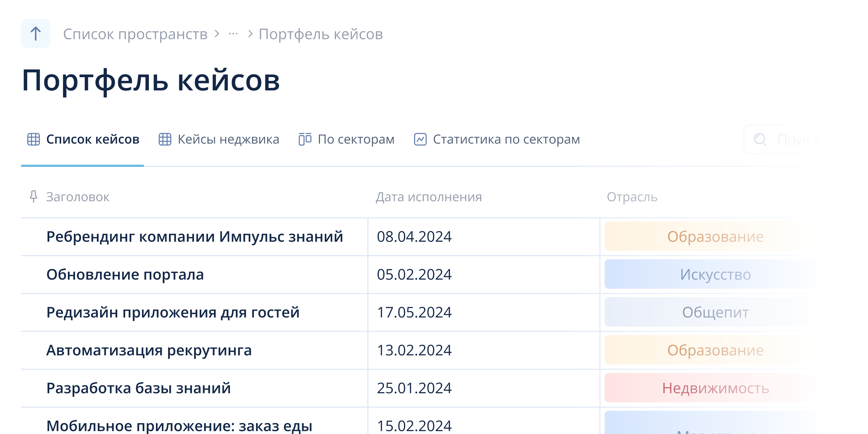868x434 pixels.
Task: Open case Ребрендинг компании Импульс знаний
Action: 195,237
